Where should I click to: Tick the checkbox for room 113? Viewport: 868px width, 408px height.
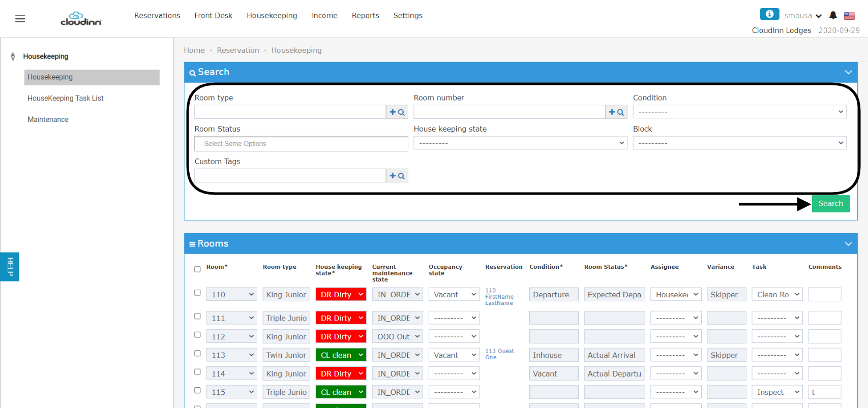pyautogui.click(x=197, y=353)
